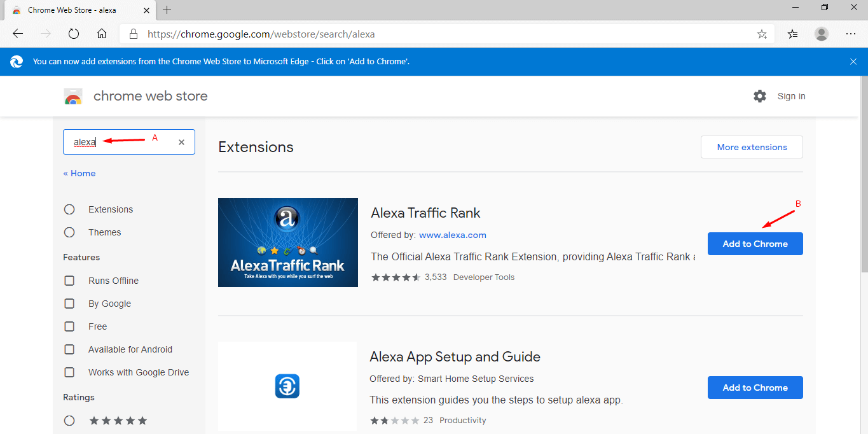Screen dimensions: 868x434
Task: Check the Free feature filter
Action: point(69,326)
